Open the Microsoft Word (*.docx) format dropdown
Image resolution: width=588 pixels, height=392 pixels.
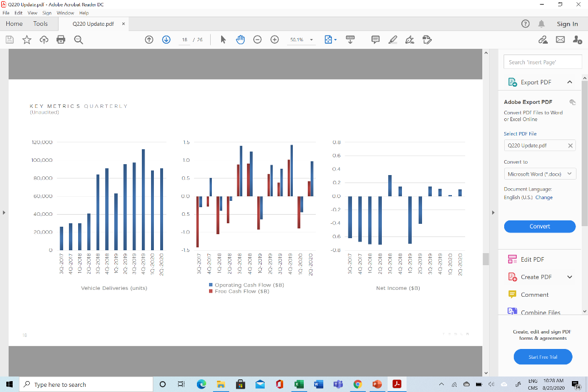[540, 174]
